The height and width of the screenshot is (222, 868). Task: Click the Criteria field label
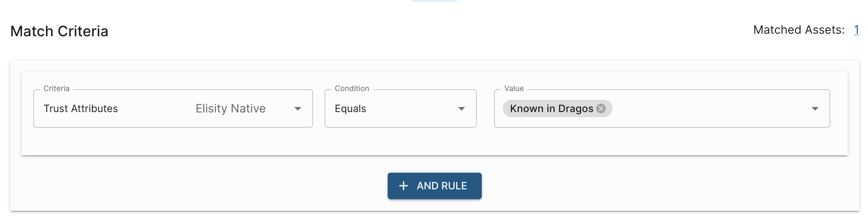coord(57,89)
